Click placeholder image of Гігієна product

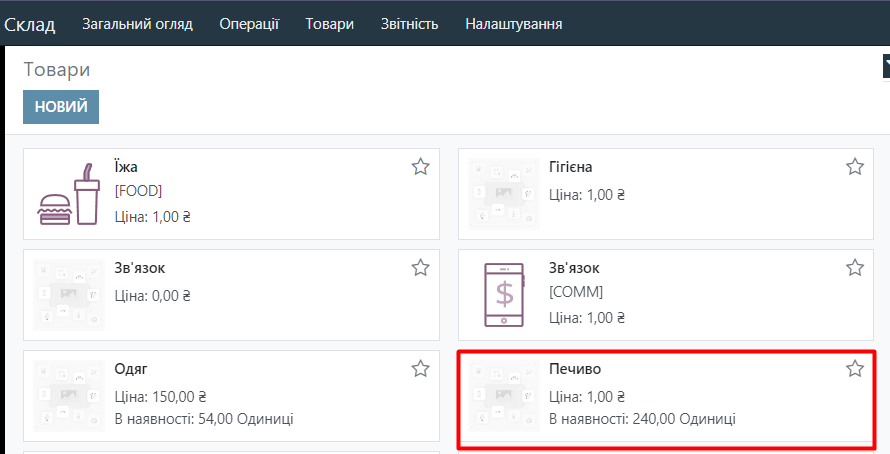[x=503, y=194]
